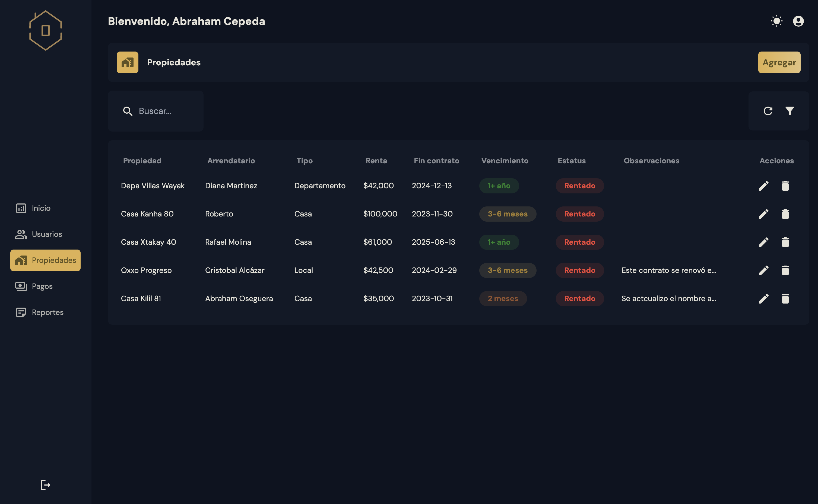Open the Reportes menu item
Screen dimensions: 818x504
47,312
